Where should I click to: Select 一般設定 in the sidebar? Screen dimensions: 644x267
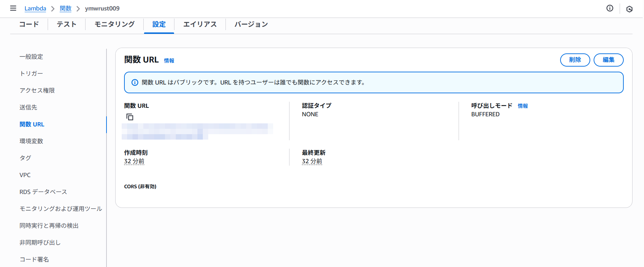31,57
